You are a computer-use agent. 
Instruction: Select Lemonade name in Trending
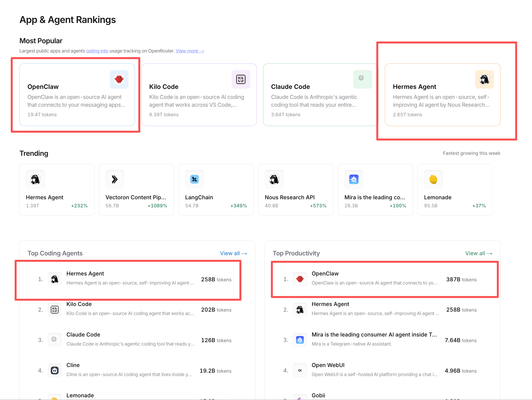click(x=438, y=197)
